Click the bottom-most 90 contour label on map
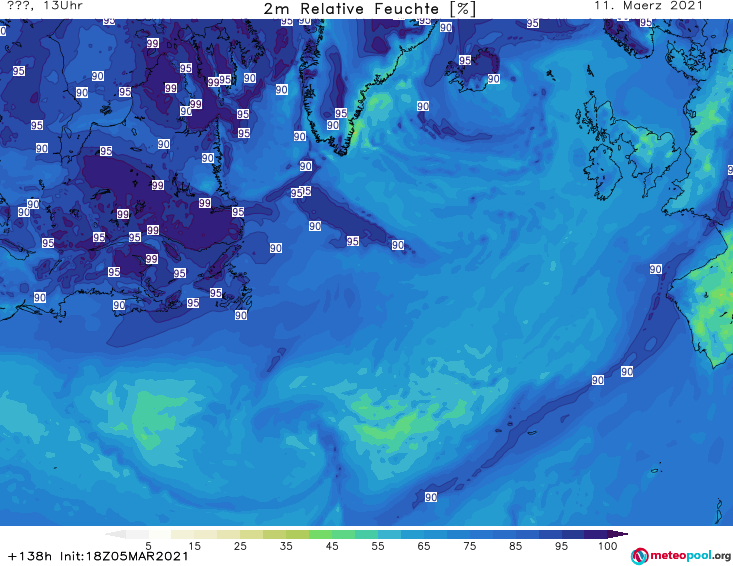The width and height of the screenshot is (733, 566). pos(431,497)
